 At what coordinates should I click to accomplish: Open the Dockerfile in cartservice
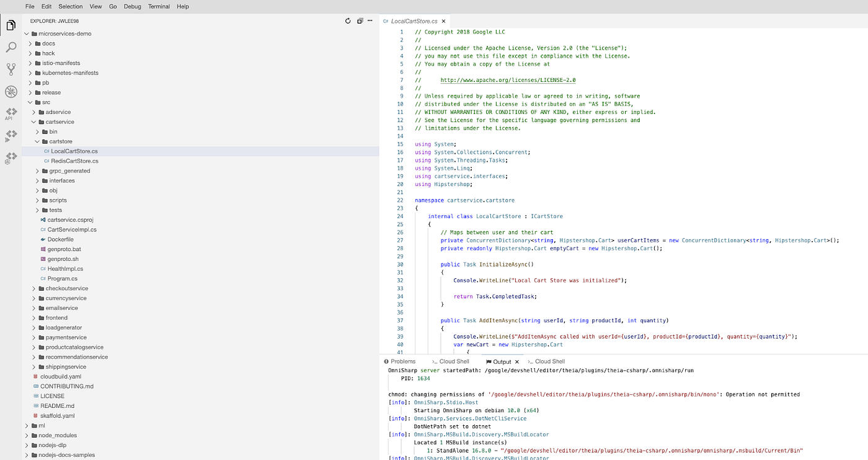61,239
